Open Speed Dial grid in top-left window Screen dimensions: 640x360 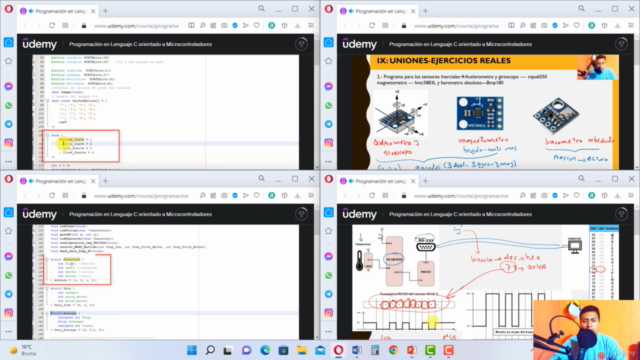click(65, 25)
